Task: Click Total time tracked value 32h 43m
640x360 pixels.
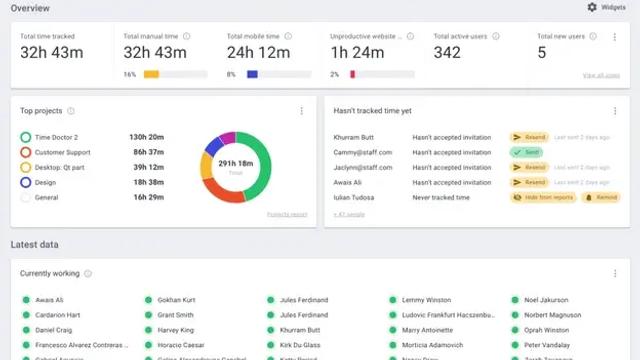Action: tap(52, 53)
